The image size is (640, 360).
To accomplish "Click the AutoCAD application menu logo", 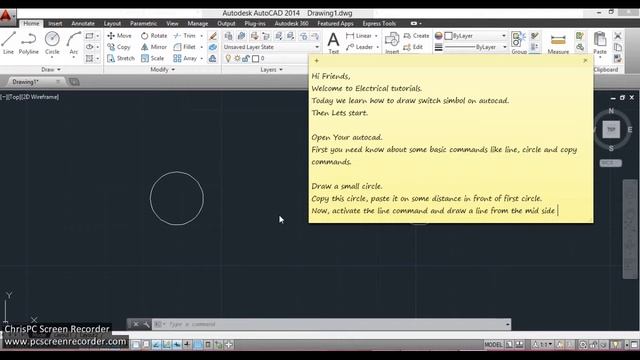I will pyautogui.click(x=6, y=16).
